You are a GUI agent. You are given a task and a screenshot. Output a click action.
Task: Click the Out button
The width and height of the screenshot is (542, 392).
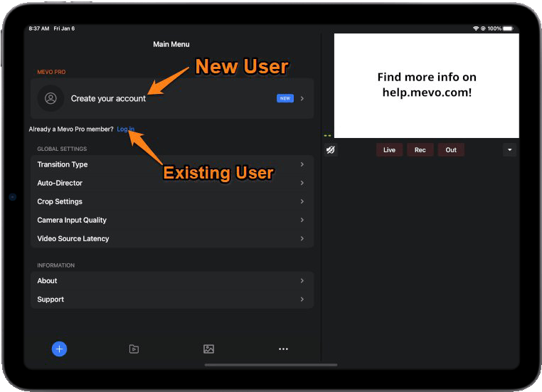[451, 149]
